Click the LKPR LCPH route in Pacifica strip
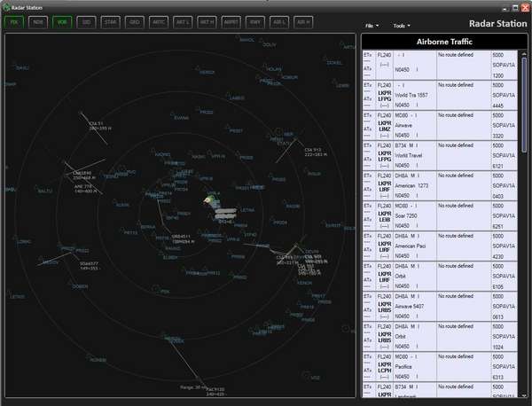The height and width of the screenshot is (406, 532). click(x=385, y=367)
